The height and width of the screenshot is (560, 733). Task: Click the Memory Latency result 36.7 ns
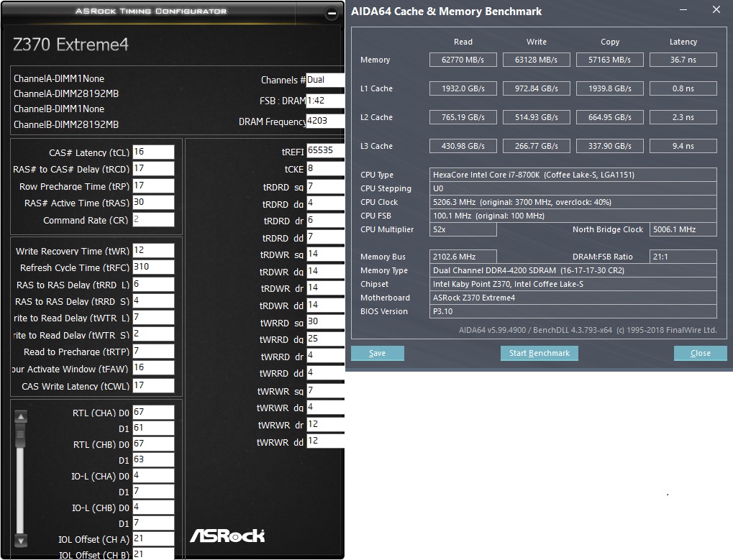(x=683, y=60)
